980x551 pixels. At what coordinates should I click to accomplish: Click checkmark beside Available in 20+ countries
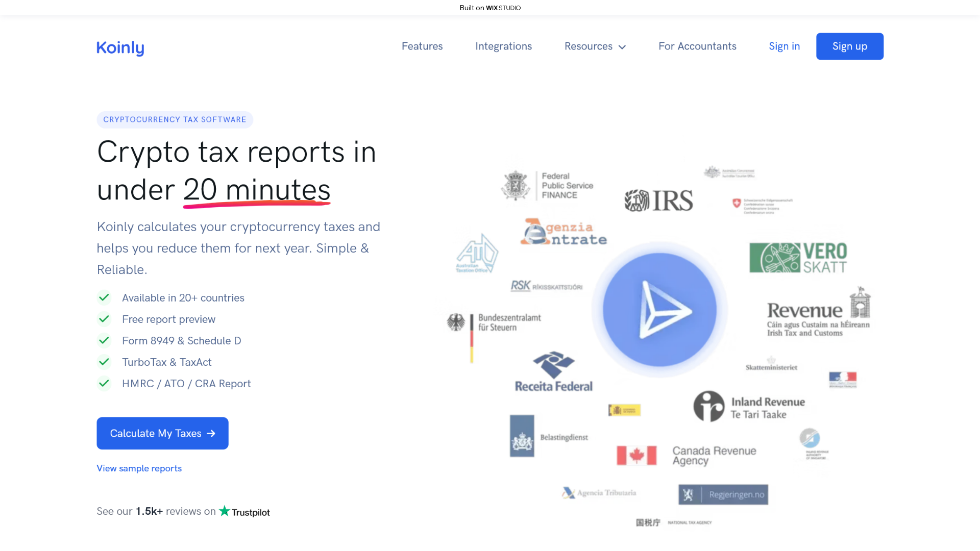[x=104, y=297]
